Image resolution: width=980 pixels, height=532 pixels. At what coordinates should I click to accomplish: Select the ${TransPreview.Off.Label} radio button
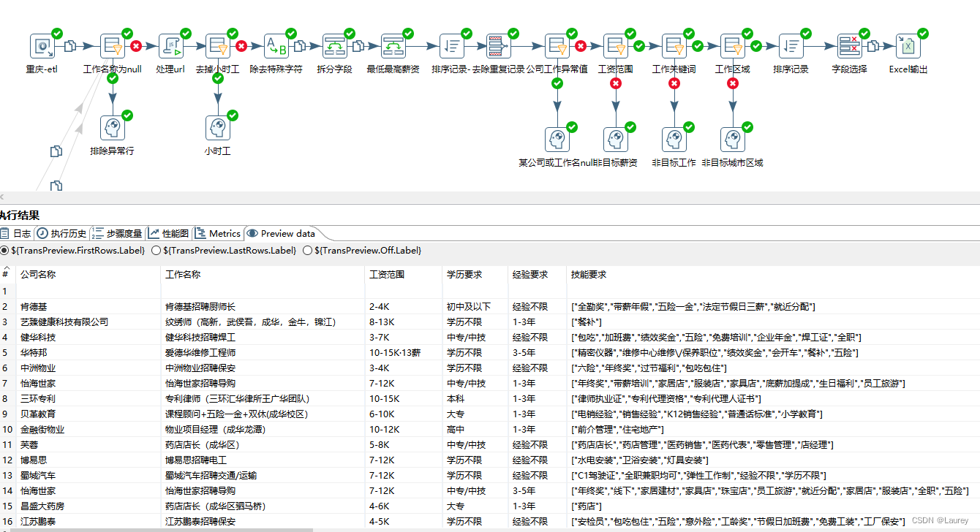click(307, 250)
